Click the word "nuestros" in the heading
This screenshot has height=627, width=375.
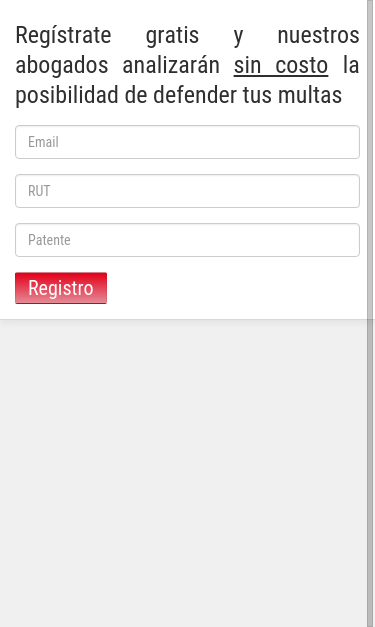pyautogui.click(x=318, y=35)
